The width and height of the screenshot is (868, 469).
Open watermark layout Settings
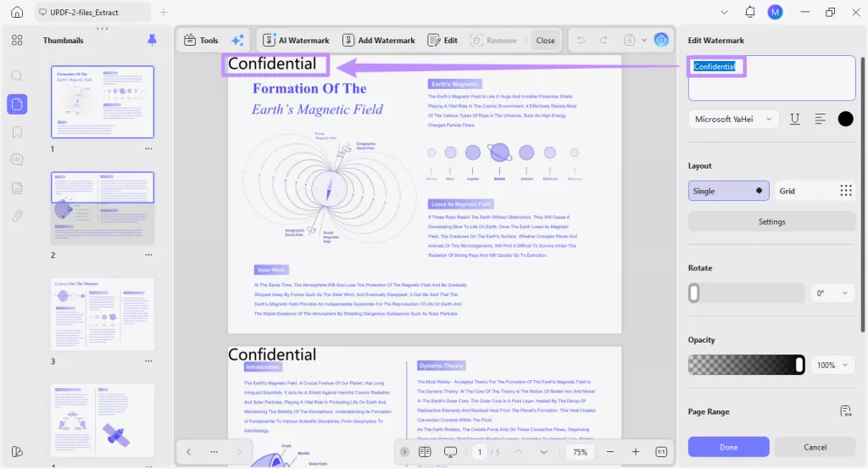(x=771, y=221)
